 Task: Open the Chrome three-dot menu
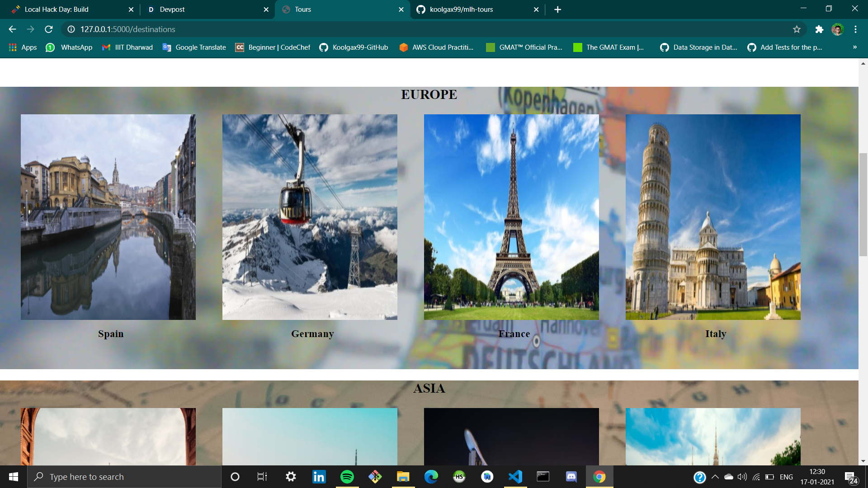click(855, 29)
